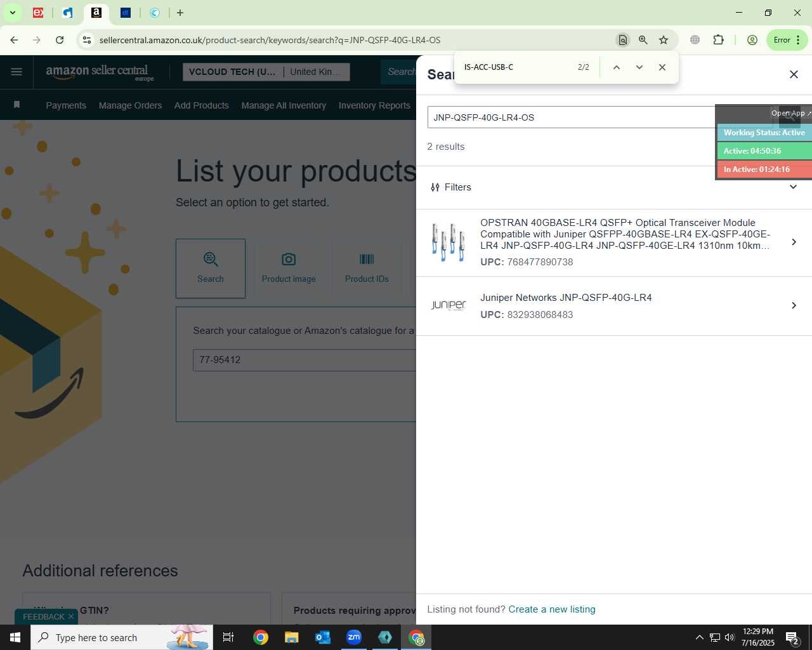
Task: Close the find-in-page bar
Action: point(662,67)
